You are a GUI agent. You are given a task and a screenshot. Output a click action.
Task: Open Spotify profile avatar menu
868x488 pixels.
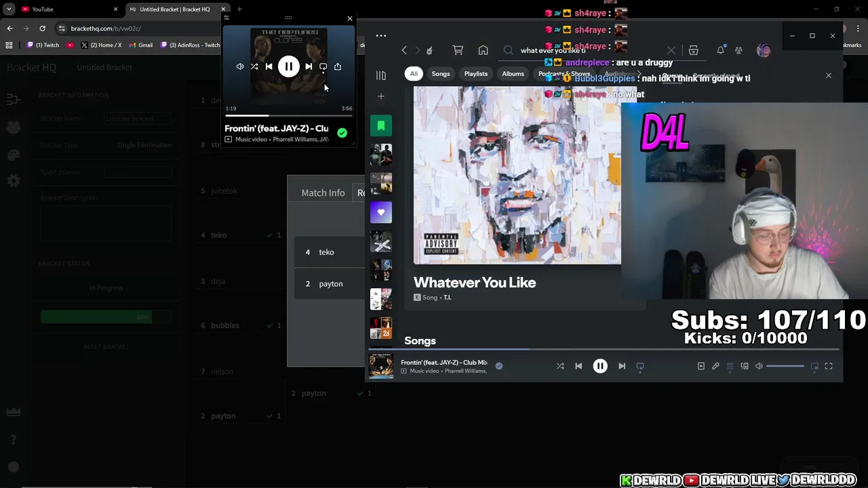(x=764, y=50)
